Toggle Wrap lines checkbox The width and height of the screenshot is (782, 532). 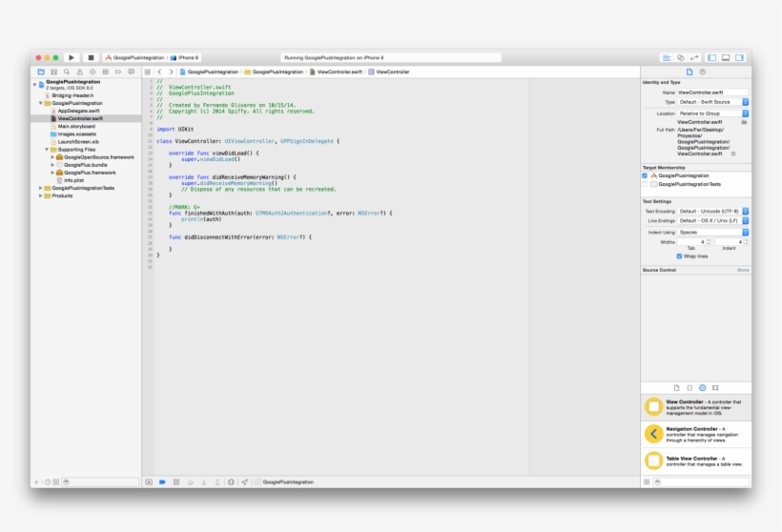click(679, 256)
